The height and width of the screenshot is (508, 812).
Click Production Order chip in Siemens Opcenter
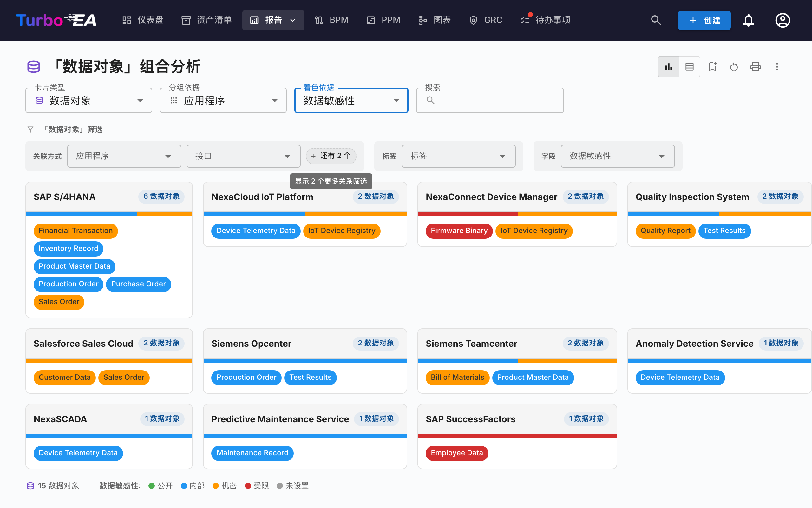pos(246,377)
